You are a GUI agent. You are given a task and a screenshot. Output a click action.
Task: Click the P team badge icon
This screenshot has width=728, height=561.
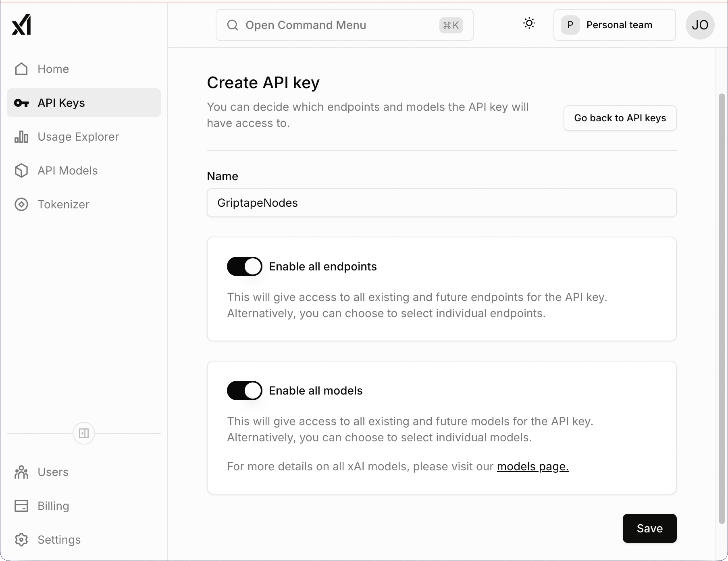[570, 25]
